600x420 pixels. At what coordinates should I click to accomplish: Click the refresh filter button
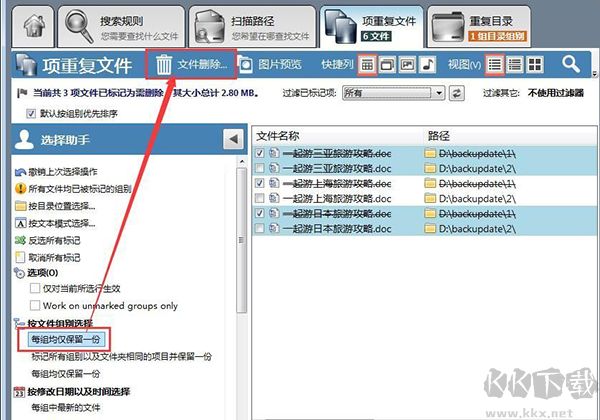[457, 93]
